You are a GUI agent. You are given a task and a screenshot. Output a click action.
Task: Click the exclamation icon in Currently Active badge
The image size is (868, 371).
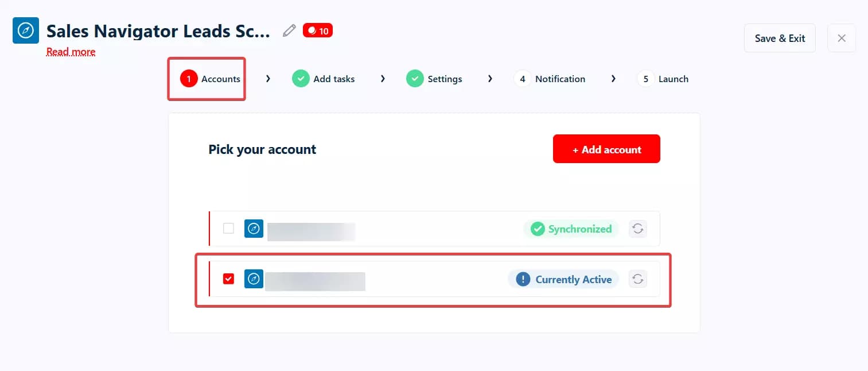[523, 279]
